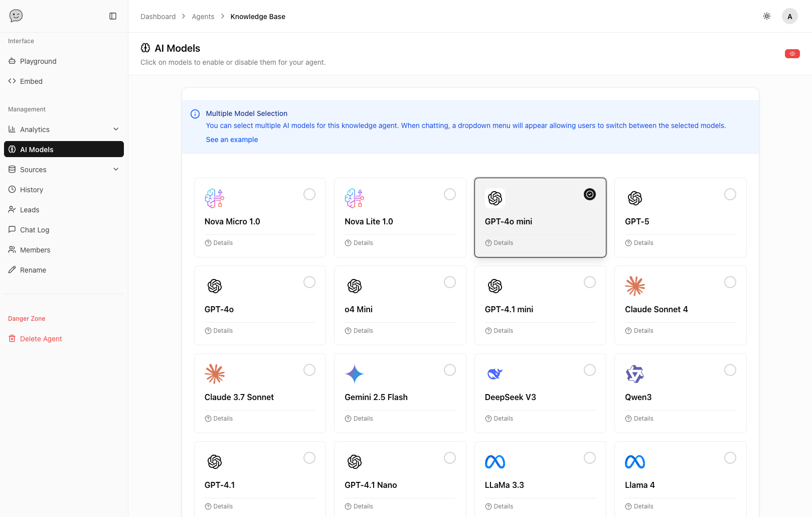Open the user avatar A menu

[x=789, y=16]
